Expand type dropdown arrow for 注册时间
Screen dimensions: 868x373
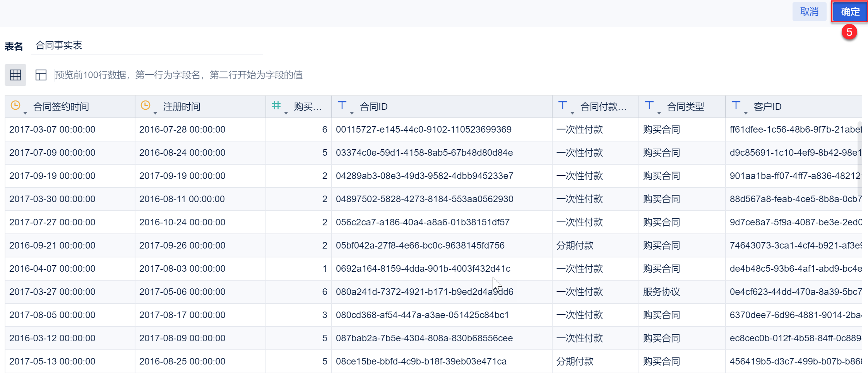[x=155, y=113]
